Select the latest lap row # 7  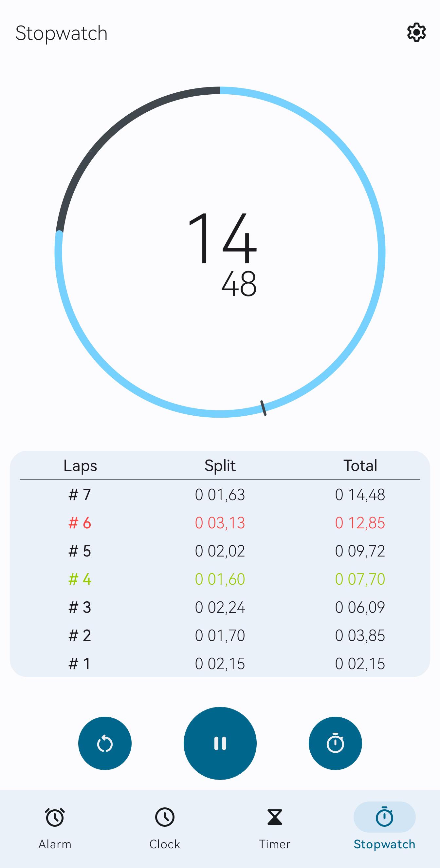click(x=220, y=495)
